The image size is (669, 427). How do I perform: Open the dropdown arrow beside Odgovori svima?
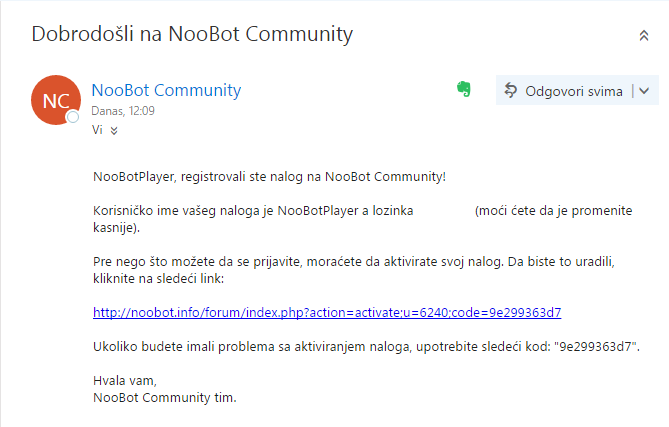coord(643,91)
